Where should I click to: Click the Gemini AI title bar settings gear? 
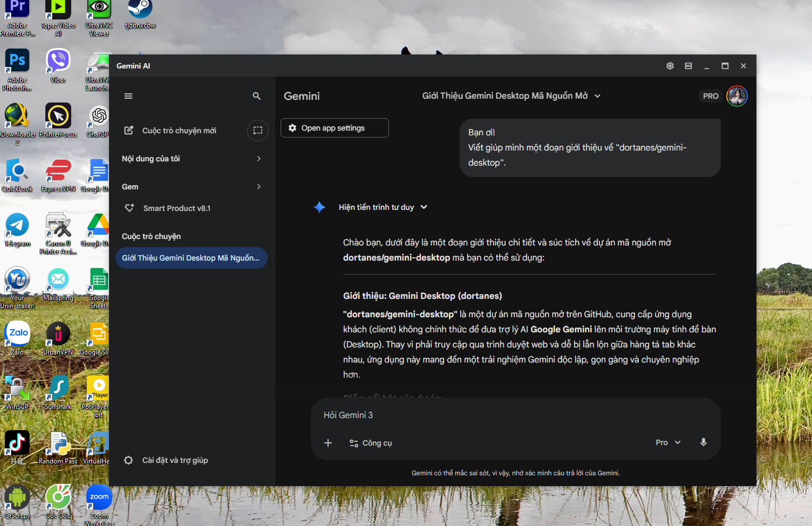point(670,66)
